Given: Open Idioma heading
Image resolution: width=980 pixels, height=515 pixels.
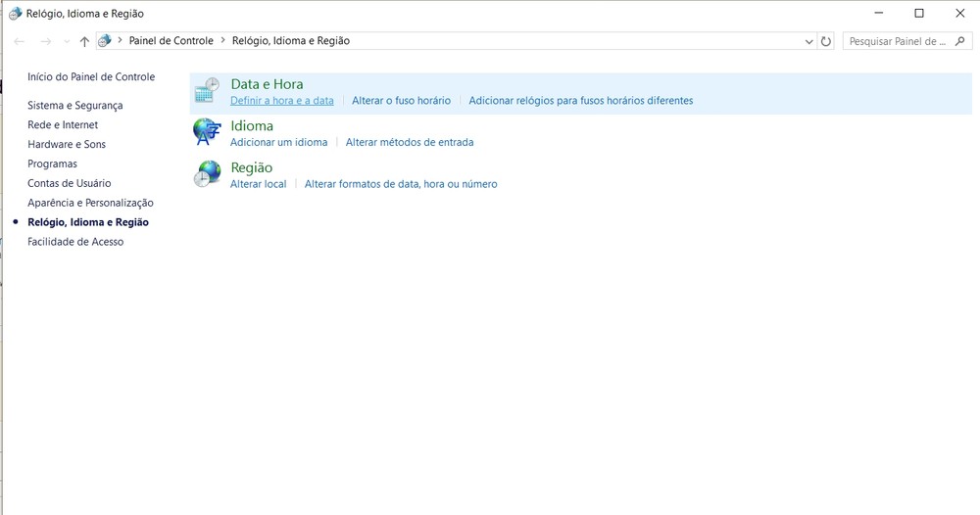Looking at the screenshot, I should click(x=252, y=126).
